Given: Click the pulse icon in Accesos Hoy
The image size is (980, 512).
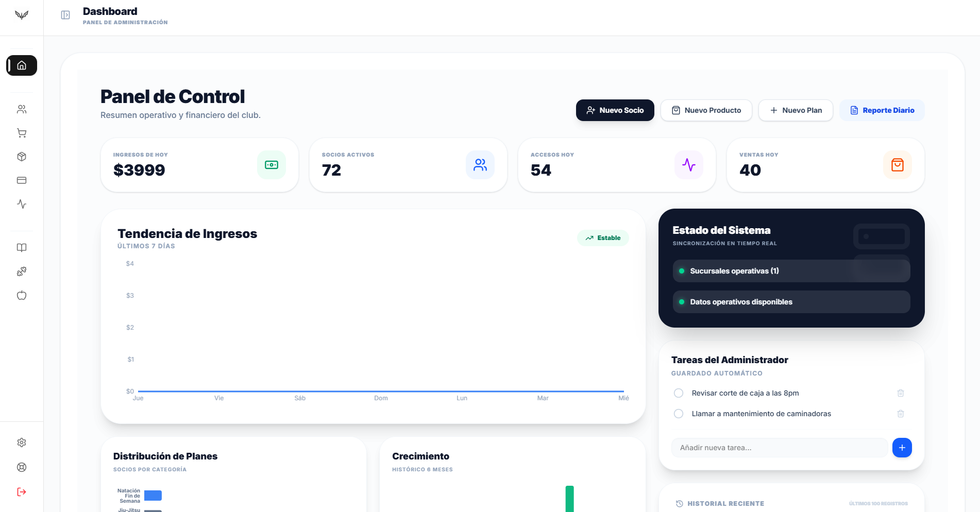Looking at the screenshot, I should tap(689, 165).
